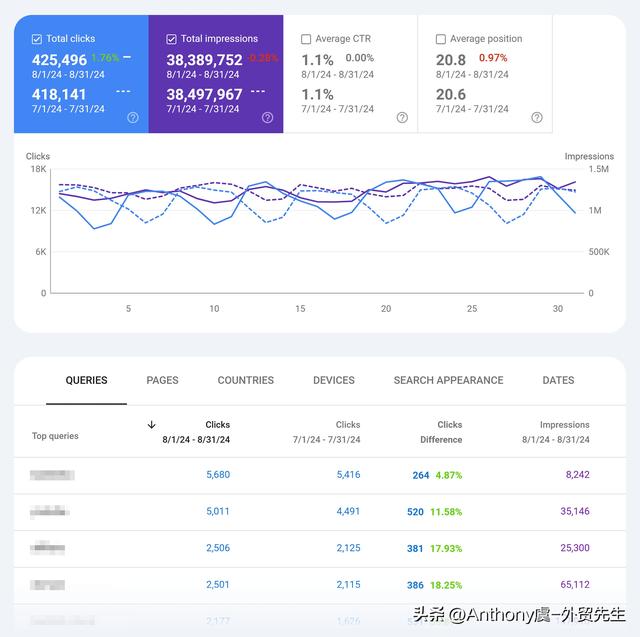Click the 425,496 total clicks value
The height and width of the screenshot is (637, 640).
(x=60, y=60)
